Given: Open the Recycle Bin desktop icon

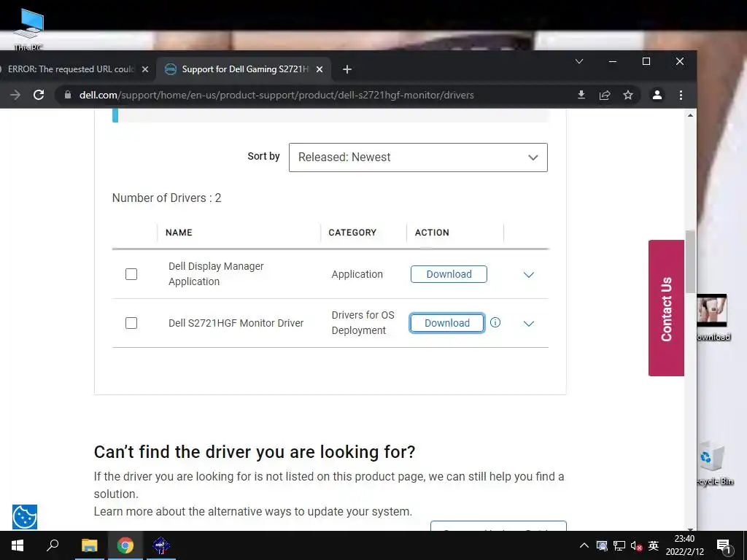Looking at the screenshot, I should point(713,464).
